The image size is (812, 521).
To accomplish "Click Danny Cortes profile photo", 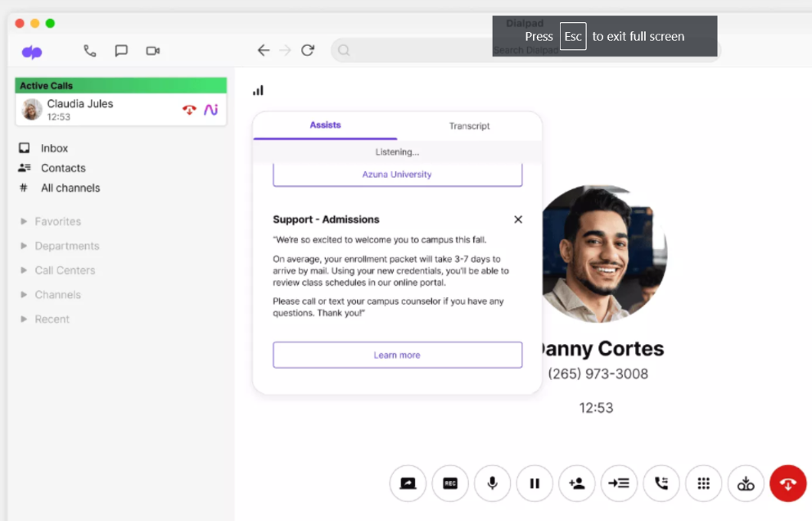I will coord(604,253).
